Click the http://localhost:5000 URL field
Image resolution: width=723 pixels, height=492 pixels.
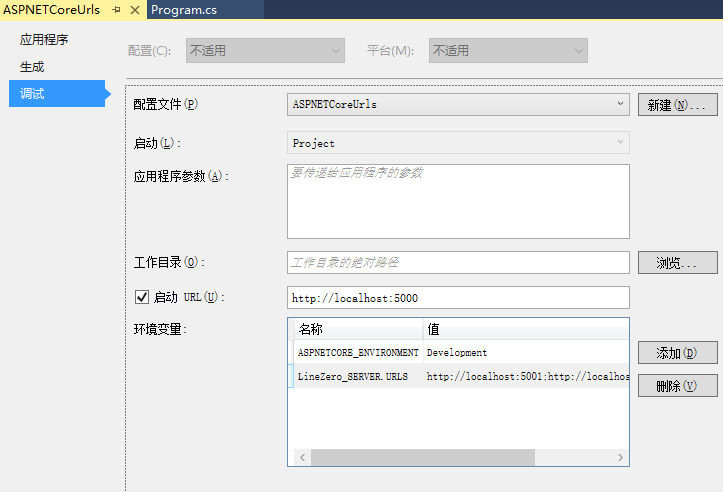point(458,298)
